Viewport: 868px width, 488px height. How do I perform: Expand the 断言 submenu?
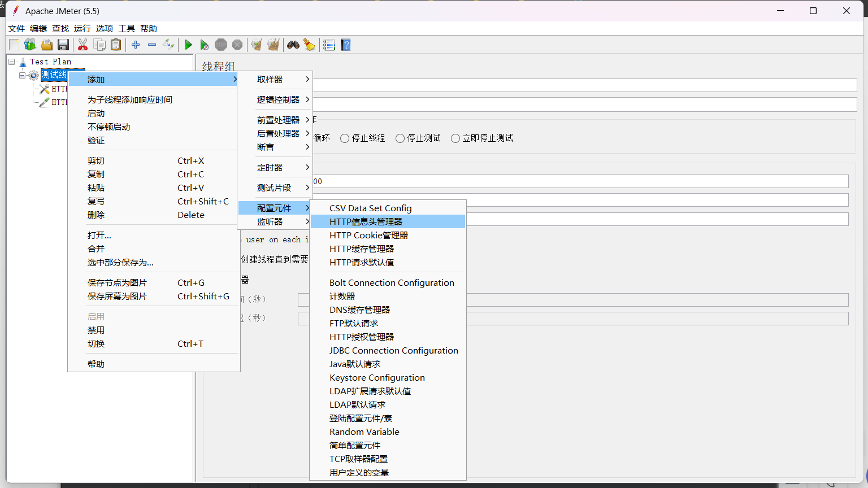pyautogui.click(x=275, y=147)
